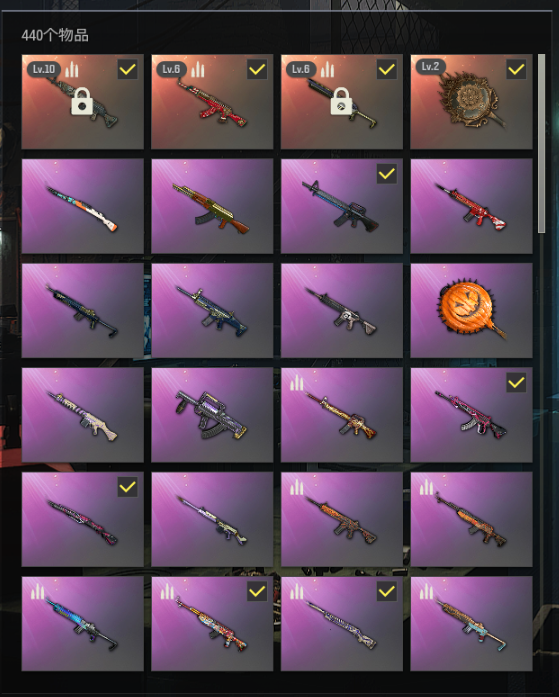559x697 pixels.
Task: Toggle the checkmark on the Lv.2 charm
Action: 516,69
